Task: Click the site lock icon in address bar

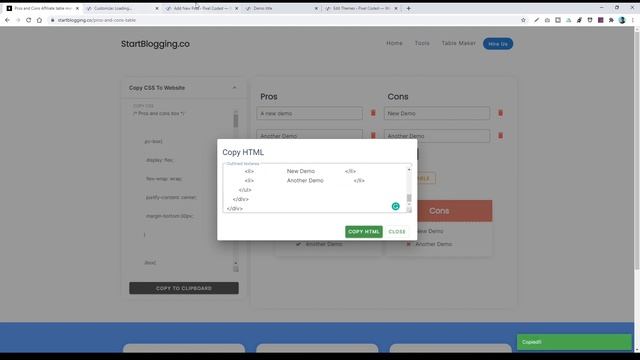Action: pyautogui.click(x=52, y=20)
